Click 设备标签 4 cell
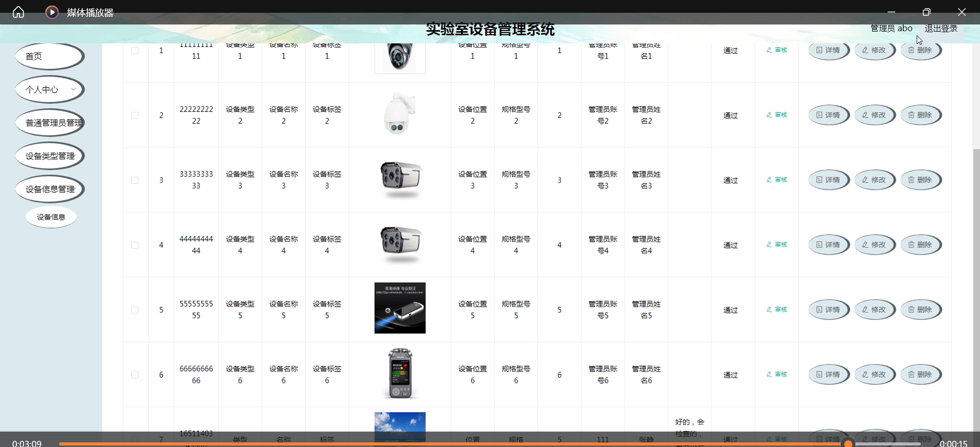 point(327,245)
